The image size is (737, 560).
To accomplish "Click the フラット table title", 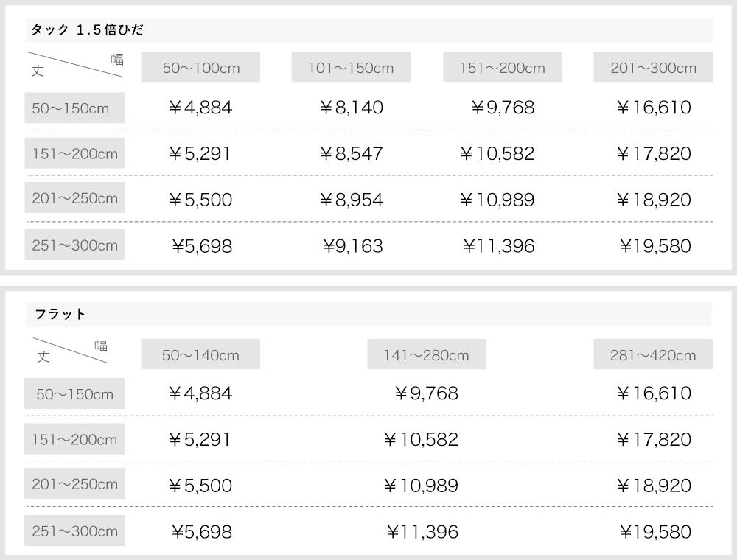I will [x=60, y=315].
